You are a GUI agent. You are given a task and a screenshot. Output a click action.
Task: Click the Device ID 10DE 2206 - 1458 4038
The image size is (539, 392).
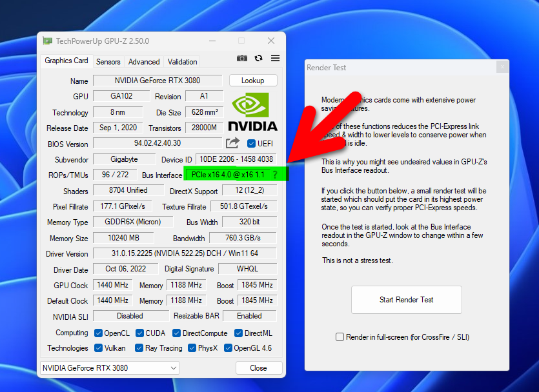tap(236, 159)
